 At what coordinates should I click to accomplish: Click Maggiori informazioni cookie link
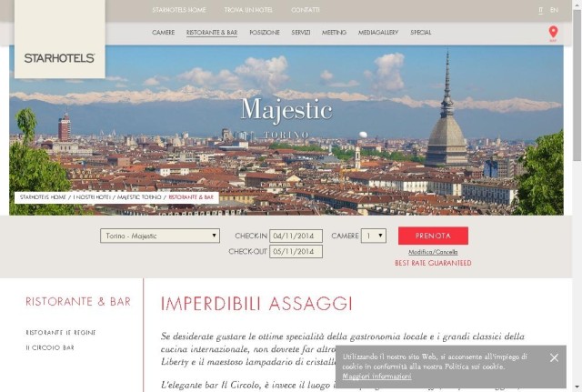(x=376, y=376)
